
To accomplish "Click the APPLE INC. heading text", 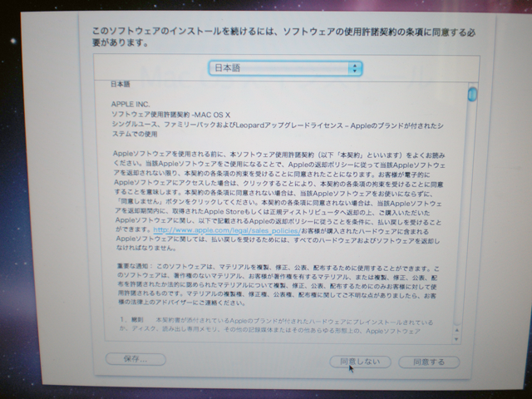I will (131, 104).
